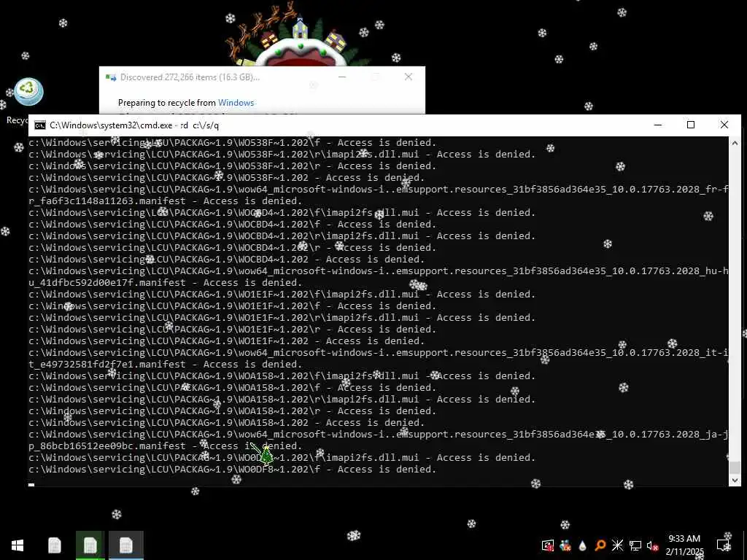Image resolution: width=747 pixels, height=560 pixels.
Task: Click line 'u_41dfbc592d00e17f.manifest - Access is denied.'
Action: [x=166, y=282]
